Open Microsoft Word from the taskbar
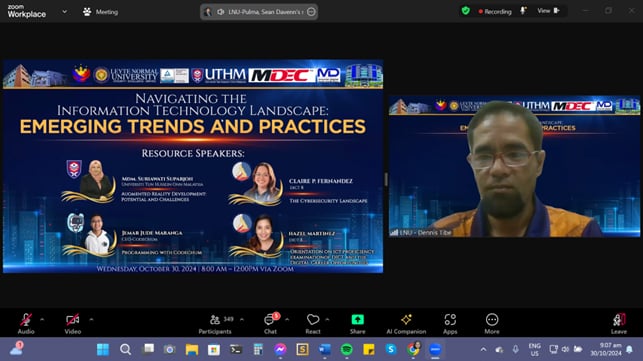Screen dimensions: 643x361 [325, 350]
